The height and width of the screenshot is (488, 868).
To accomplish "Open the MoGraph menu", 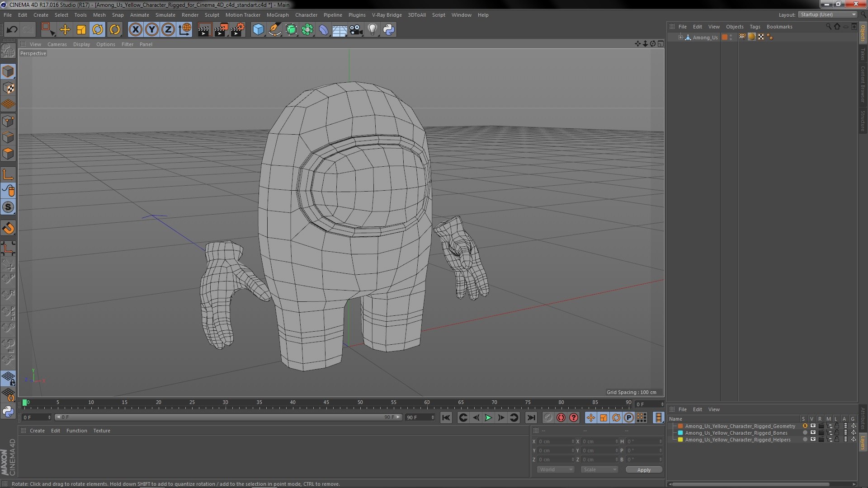I will point(278,15).
